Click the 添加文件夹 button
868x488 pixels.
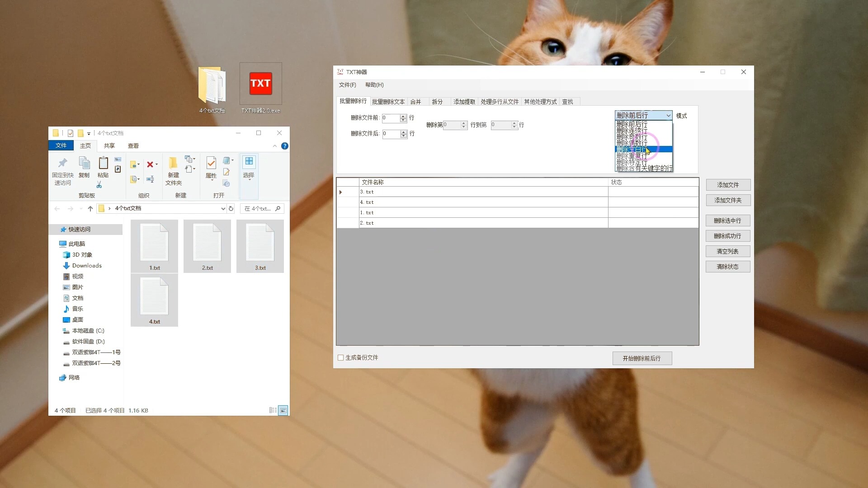tap(727, 200)
